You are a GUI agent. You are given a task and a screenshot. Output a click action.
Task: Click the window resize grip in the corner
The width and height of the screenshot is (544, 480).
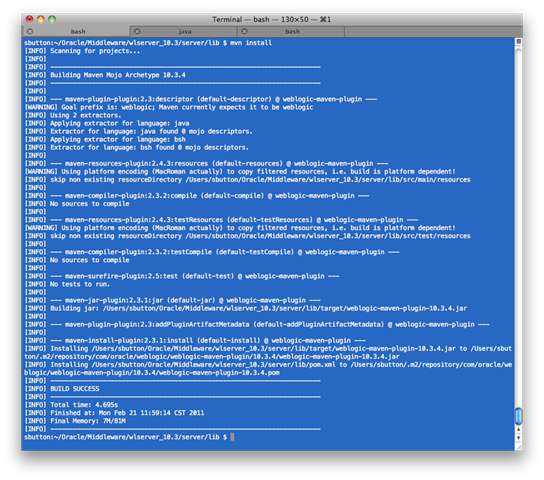pyautogui.click(x=518, y=447)
